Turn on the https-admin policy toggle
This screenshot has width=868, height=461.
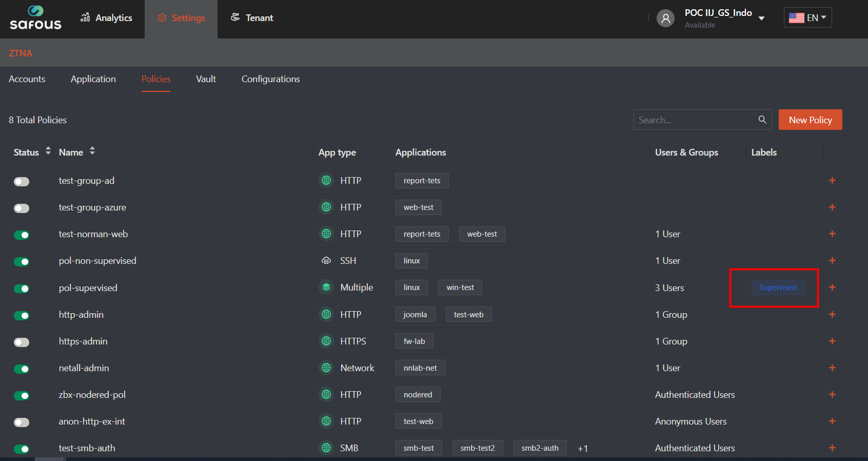[x=22, y=342]
